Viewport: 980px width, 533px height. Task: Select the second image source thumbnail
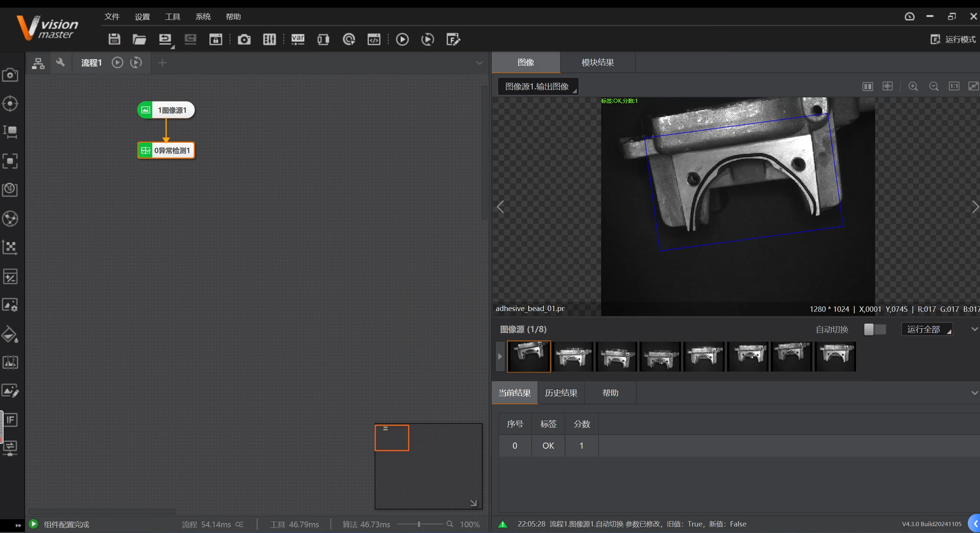(x=572, y=356)
